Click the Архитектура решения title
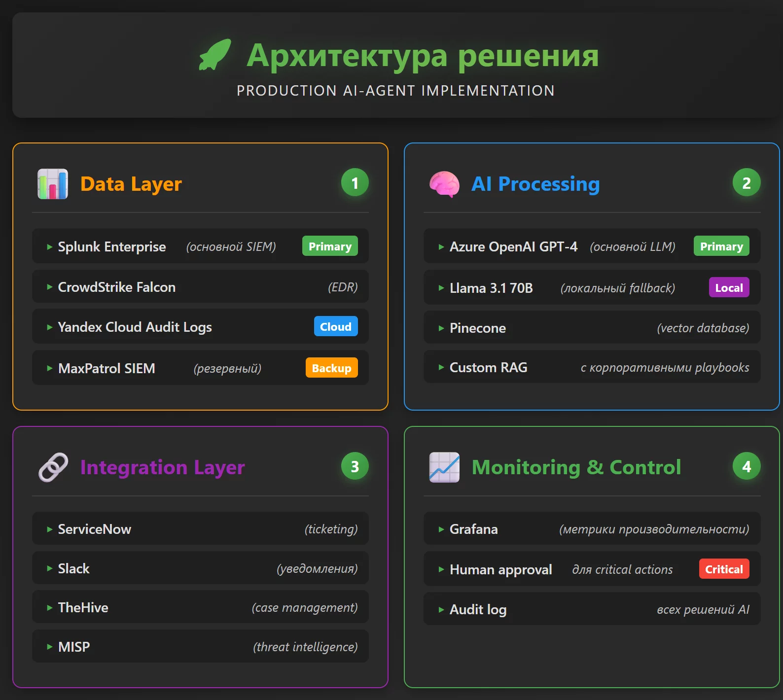This screenshot has width=783, height=700. [423, 55]
